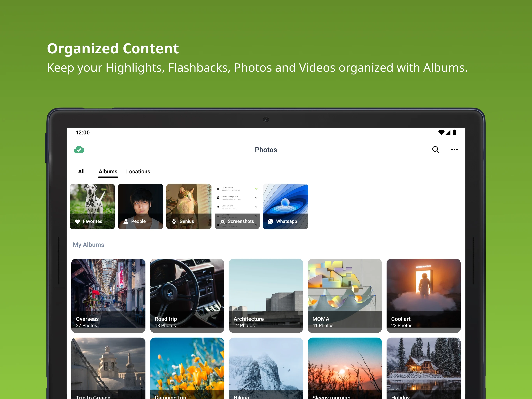Image resolution: width=532 pixels, height=399 pixels.
Task: Open the Trip to Greece album
Action: (108, 368)
